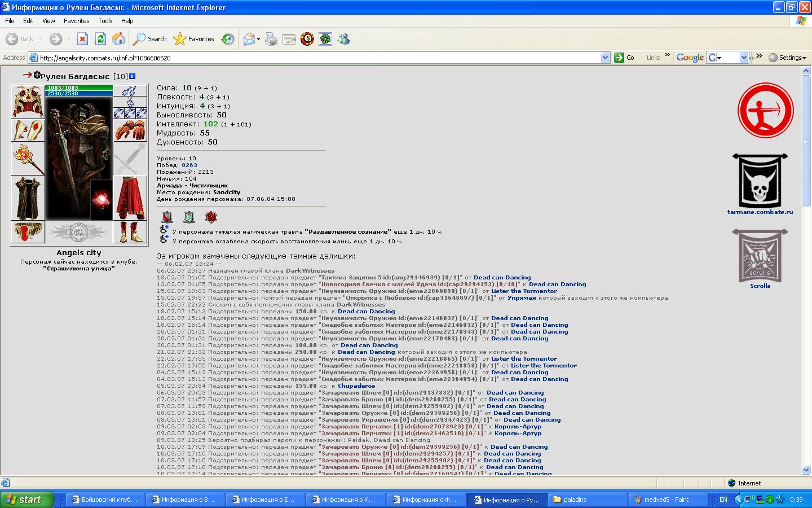Open the File menu

click(x=10, y=21)
